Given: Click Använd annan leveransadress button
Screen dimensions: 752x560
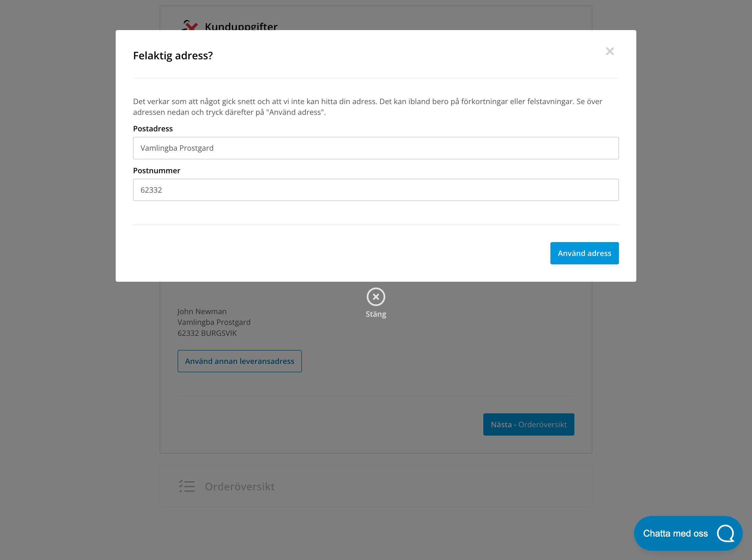Looking at the screenshot, I should tap(239, 361).
